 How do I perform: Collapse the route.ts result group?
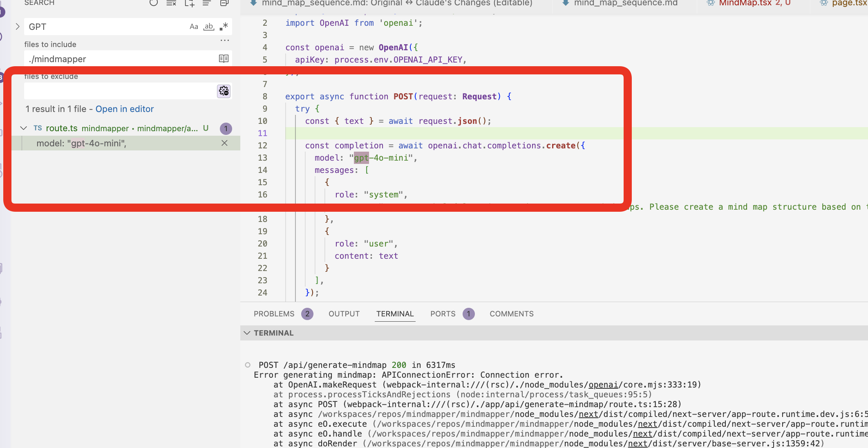pyautogui.click(x=24, y=128)
